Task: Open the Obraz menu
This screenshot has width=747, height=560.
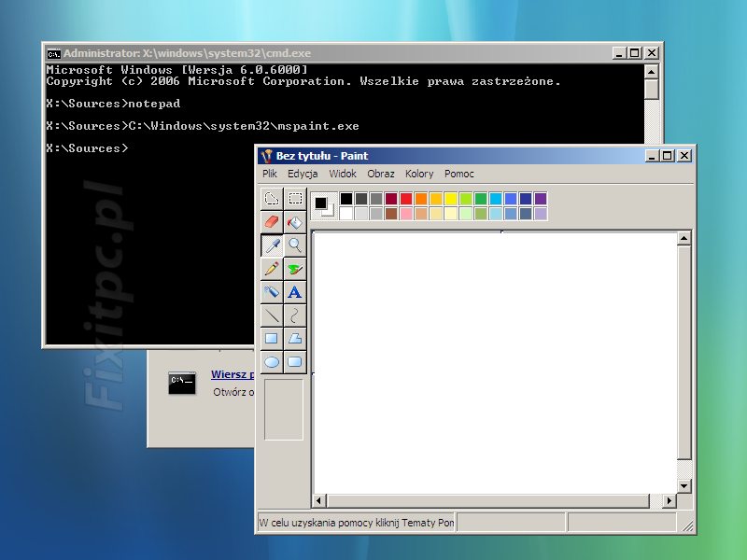Action: coord(381,174)
